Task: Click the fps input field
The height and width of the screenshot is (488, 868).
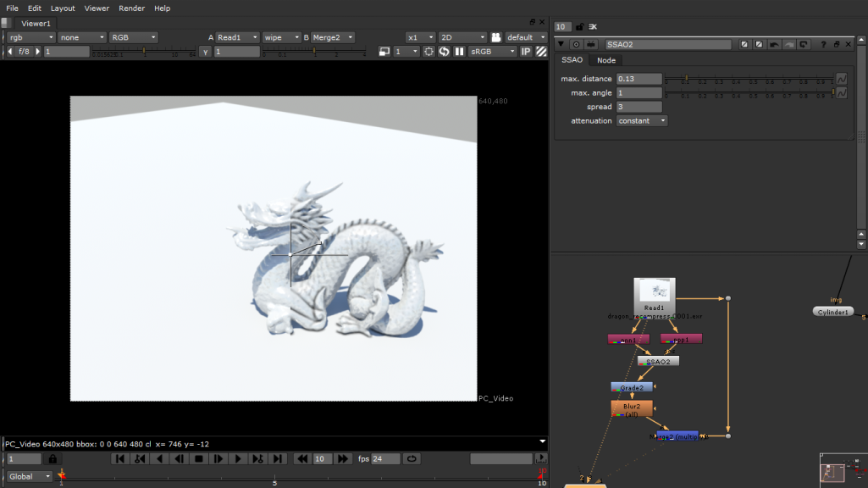Action: 385,458
